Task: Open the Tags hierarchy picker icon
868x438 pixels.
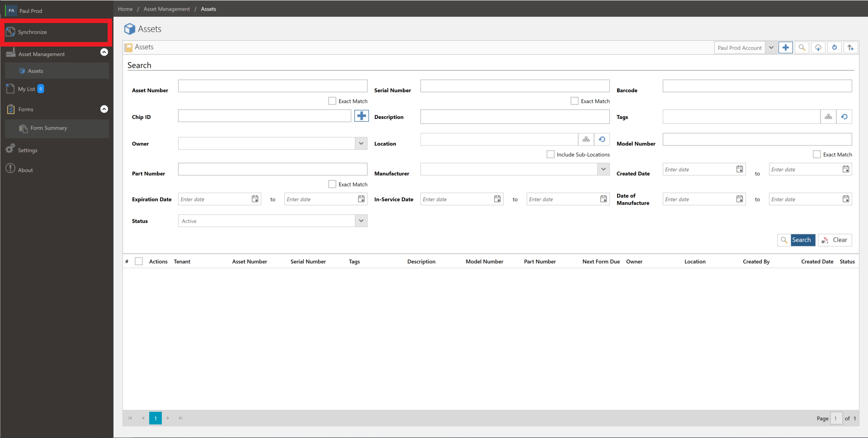Action: click(x=828, y=117)
